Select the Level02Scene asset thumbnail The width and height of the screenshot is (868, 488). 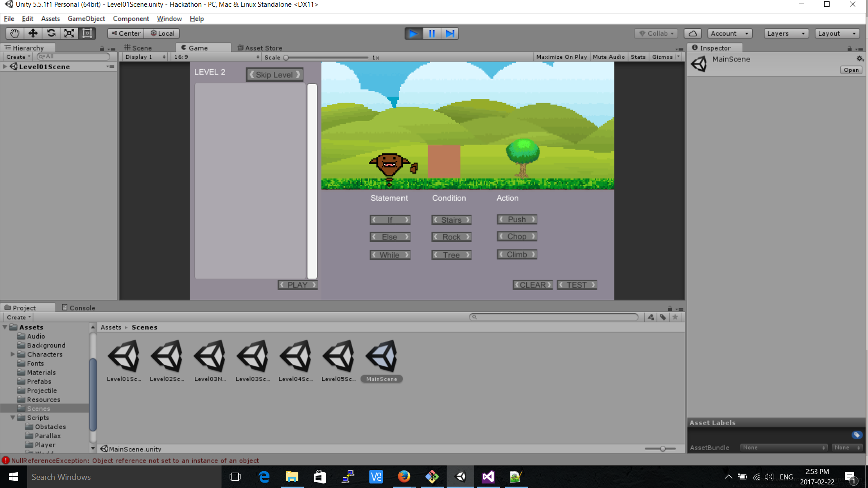click(x=167, y=357)
